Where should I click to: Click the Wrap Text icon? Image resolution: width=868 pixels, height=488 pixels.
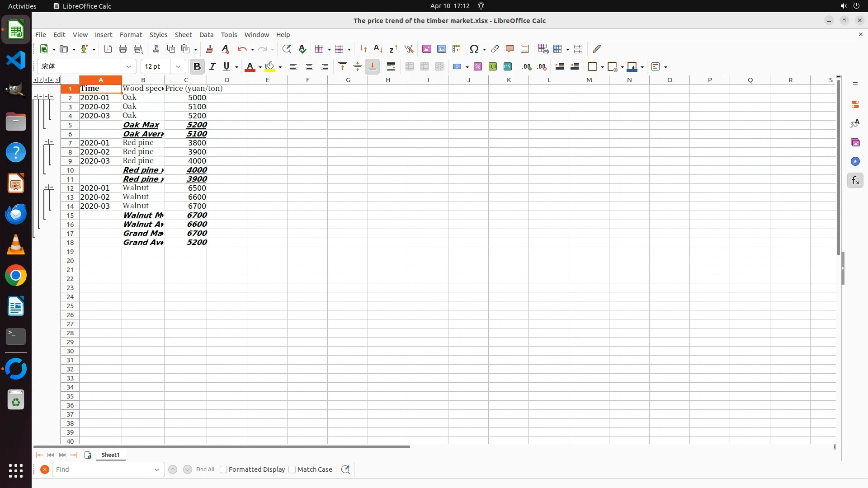(x=391, y=66)
